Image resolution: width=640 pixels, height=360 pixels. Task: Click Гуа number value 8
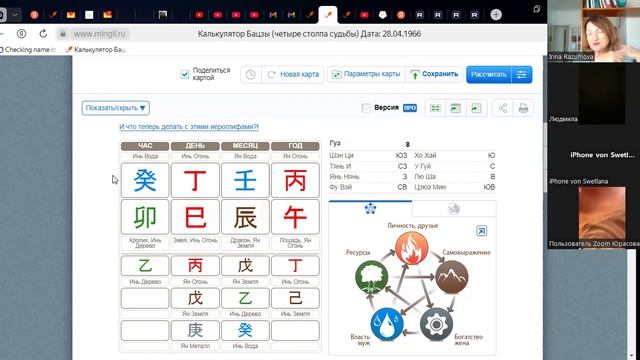(x=407, y=144)
